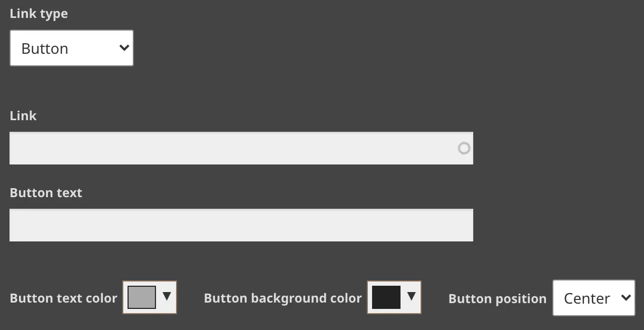Screen dimensions: 644x330
Task: Click the Link type chevron arrow
Action: [124, 48]
